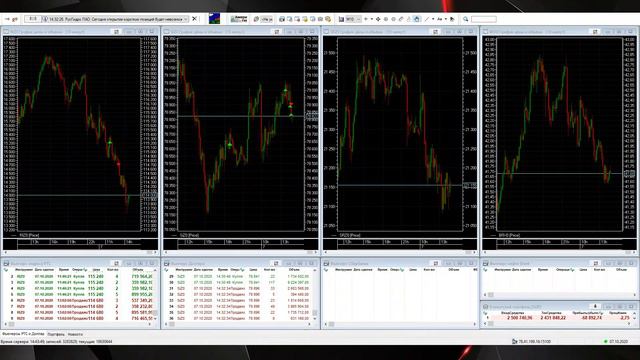Toggle the anchor icon in RIZ0 chart header
Screen dimensions: 640x360
116,31
